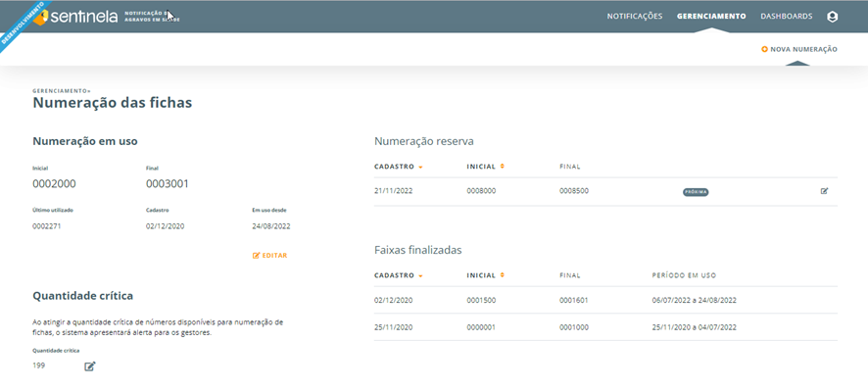Select final value 0003001
Viewport: 868px width, 391px height.
tap(168, 184)
